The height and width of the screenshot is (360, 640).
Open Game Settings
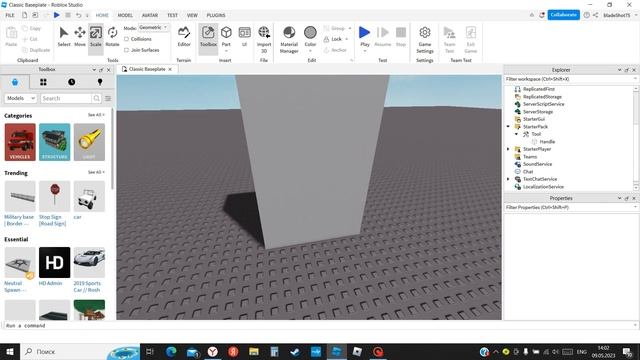tap(424, 39)
